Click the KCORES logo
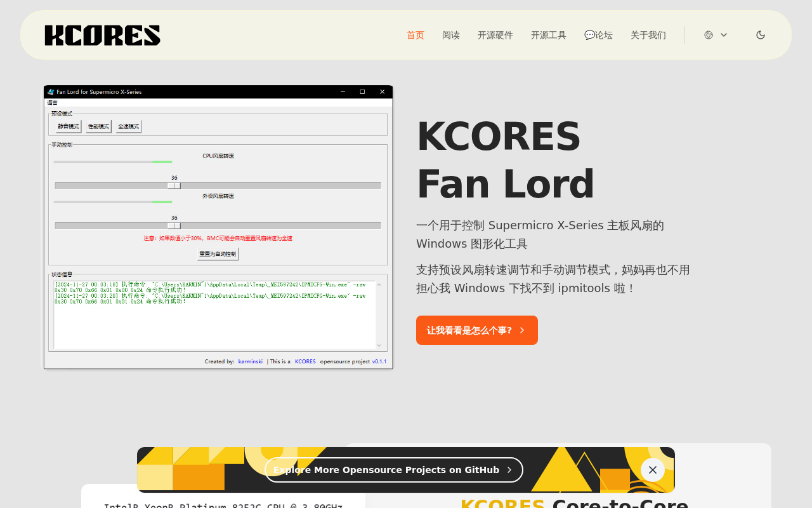Screen dimensions: 812x508 click(102, 35)
